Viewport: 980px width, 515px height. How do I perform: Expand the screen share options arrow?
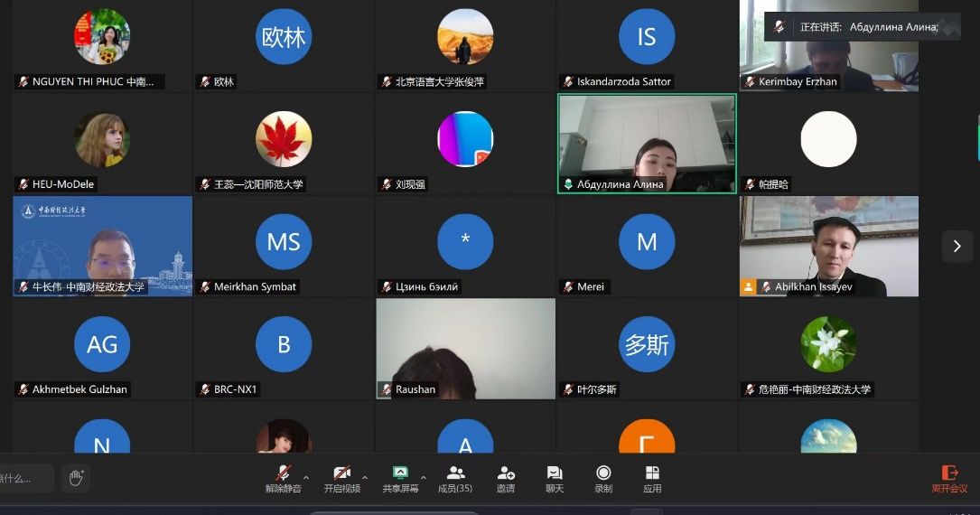click(x=424, y=476)
